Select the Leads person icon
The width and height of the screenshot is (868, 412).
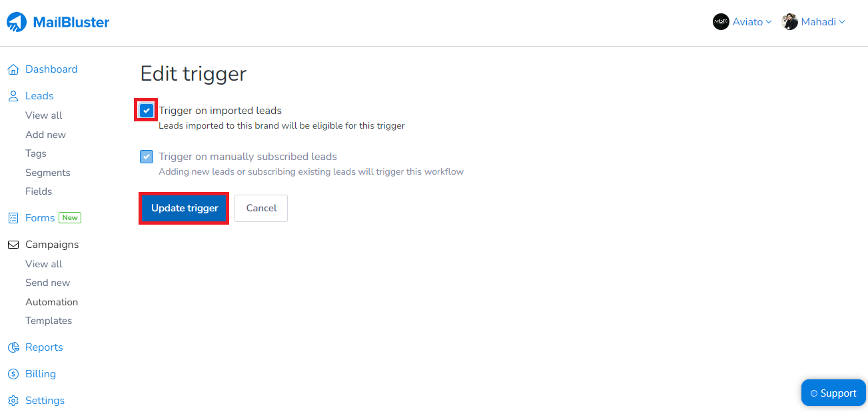[x=13, y=95]
